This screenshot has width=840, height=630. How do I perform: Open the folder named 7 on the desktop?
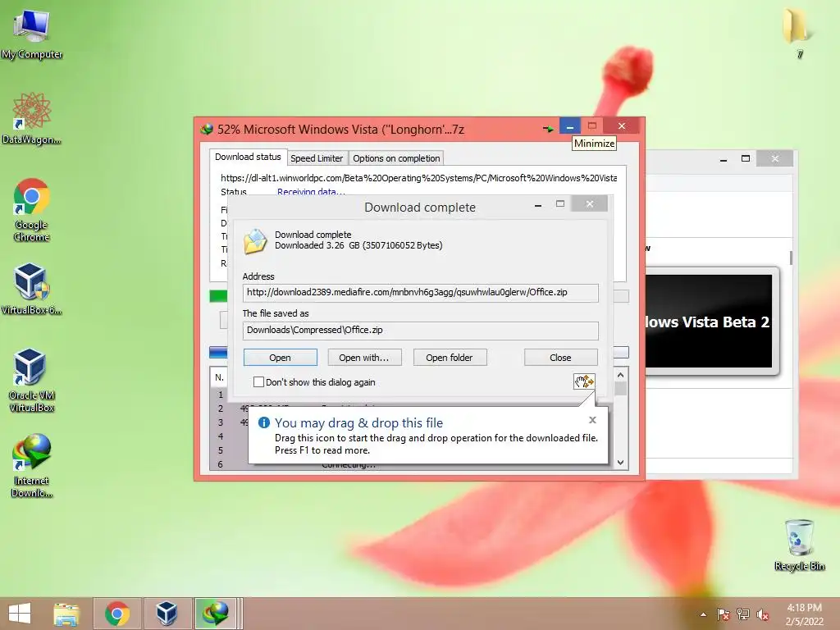pos(799,32)
